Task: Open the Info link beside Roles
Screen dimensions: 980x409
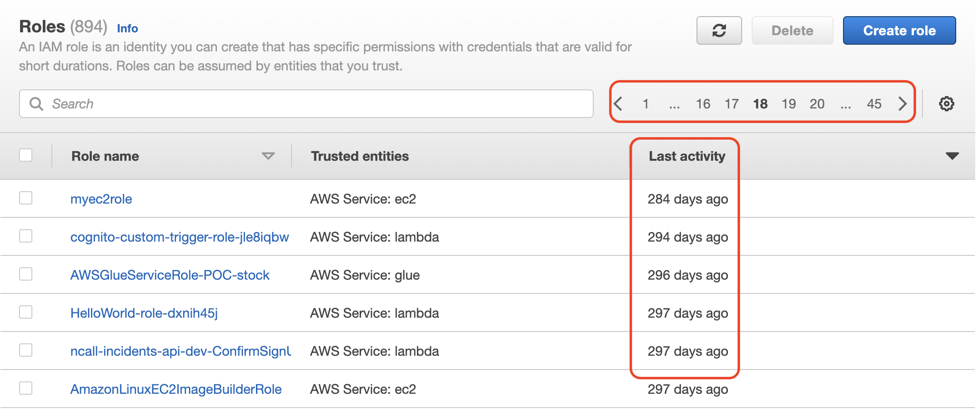Action: [127, 29]
